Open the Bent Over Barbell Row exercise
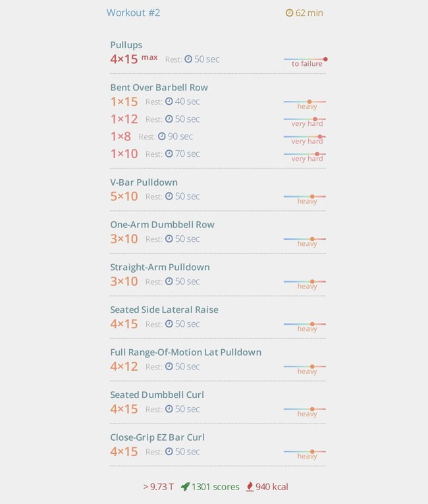This screenshot has height=504, width=428. [x=159, y=88]
